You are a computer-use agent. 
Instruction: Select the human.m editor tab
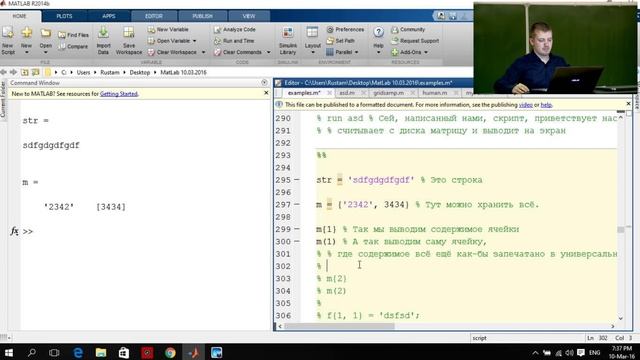point(435,93)
